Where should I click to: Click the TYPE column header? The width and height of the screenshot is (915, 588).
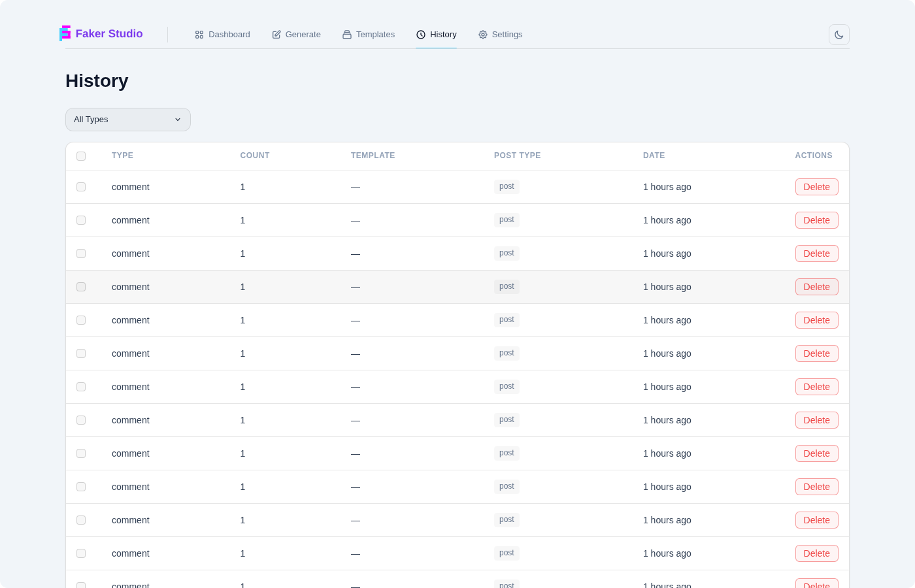pyautogui.click(x=122, y=155)
